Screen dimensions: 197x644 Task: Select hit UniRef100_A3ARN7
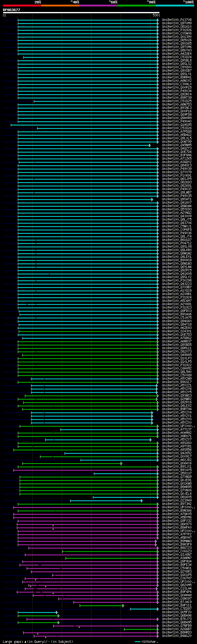click(x=177, y=558)
